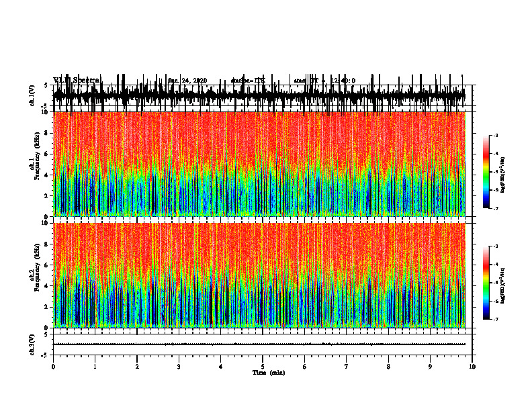The width and height of the screenshot is (532, 411).
Task: Click time axis tick label "1"
Action: [x=95, y=367]
